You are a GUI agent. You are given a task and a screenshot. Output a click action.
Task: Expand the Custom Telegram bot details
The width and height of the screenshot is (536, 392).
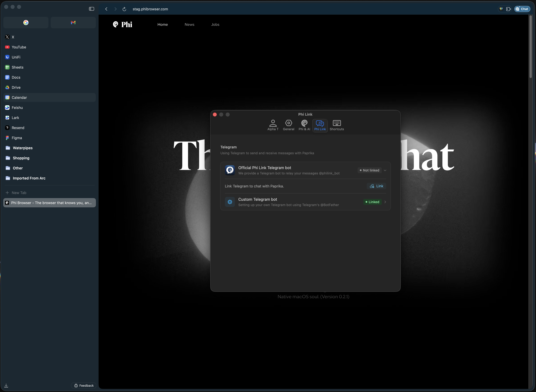[x=385, y=202]
